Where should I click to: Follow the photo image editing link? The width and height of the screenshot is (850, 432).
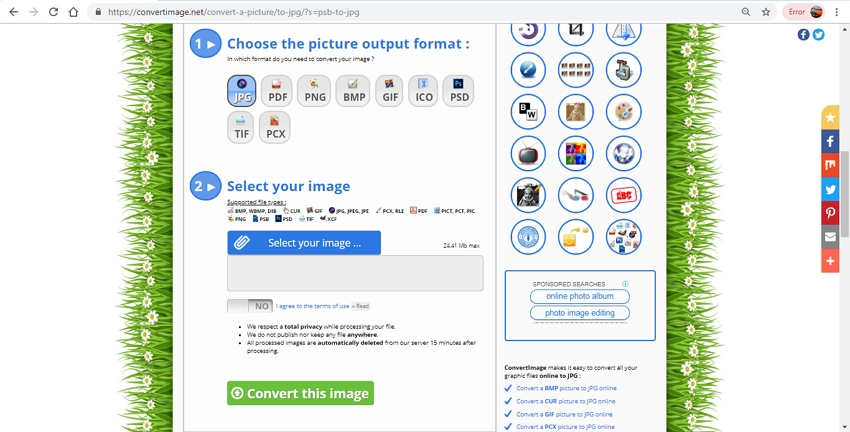point(580,314)
